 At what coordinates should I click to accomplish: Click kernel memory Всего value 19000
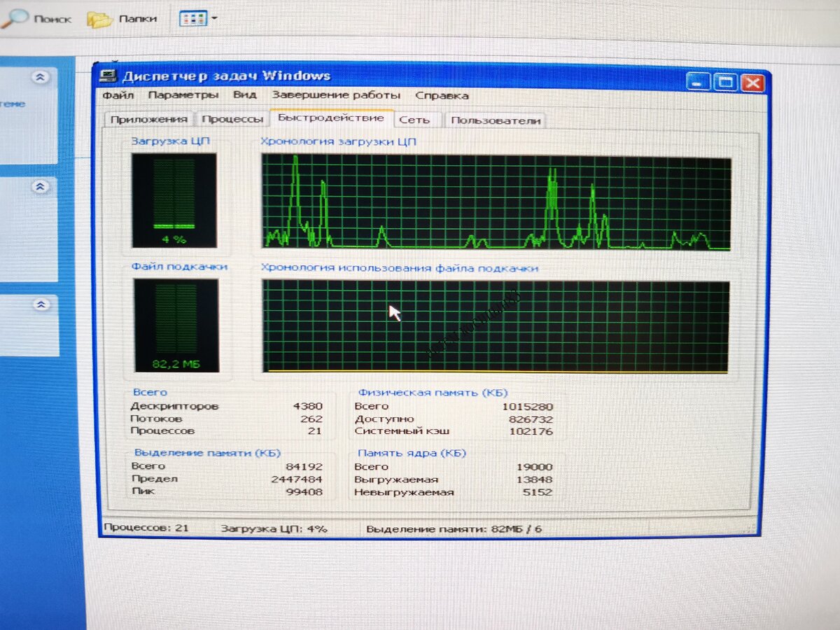coord(535,467)
